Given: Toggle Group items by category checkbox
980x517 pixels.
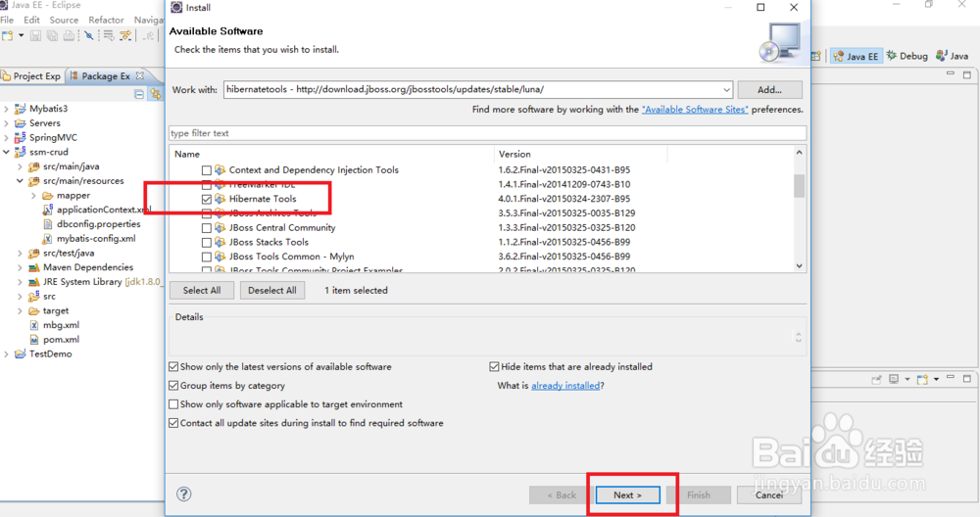Looking at the screenshot, I should click(x=173, y=385).
